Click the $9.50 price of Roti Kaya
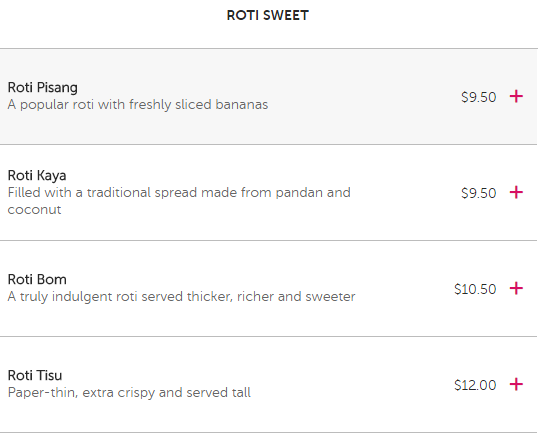The image size is (541, 443). click(x=479, y=193)
